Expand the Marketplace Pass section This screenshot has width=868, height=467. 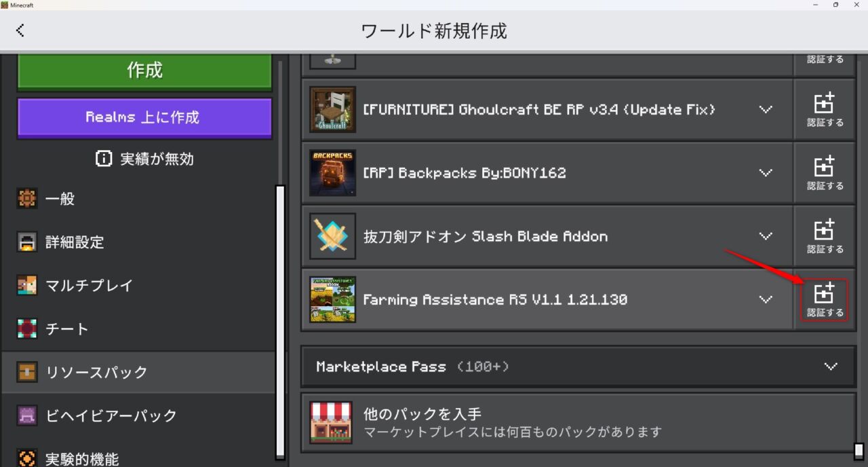831,367
